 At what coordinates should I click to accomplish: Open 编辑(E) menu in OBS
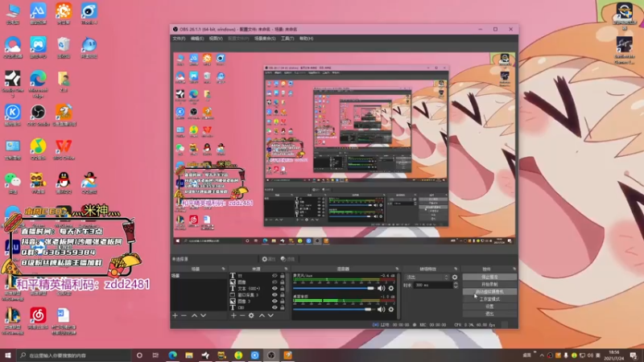click(197, 39)
